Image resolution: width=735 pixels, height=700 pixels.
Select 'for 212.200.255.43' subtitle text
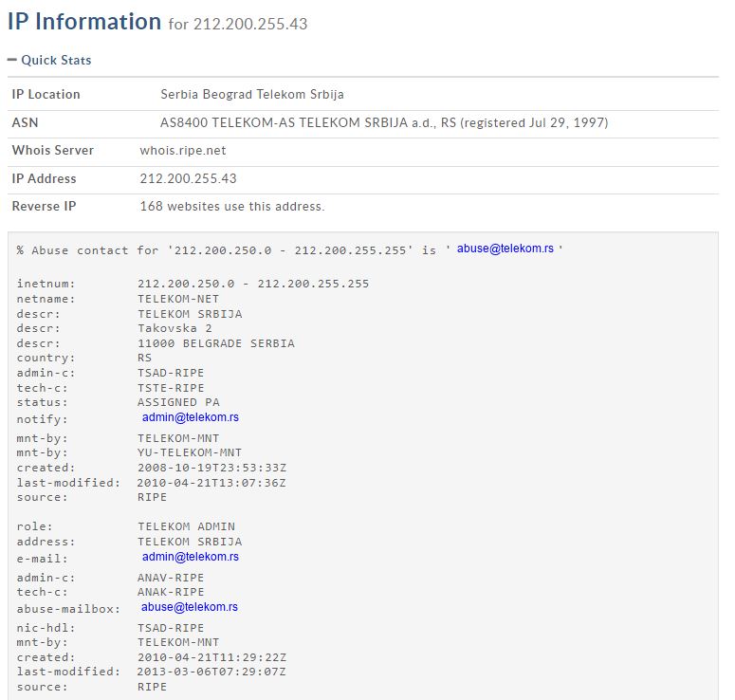[x=238, y=24]
